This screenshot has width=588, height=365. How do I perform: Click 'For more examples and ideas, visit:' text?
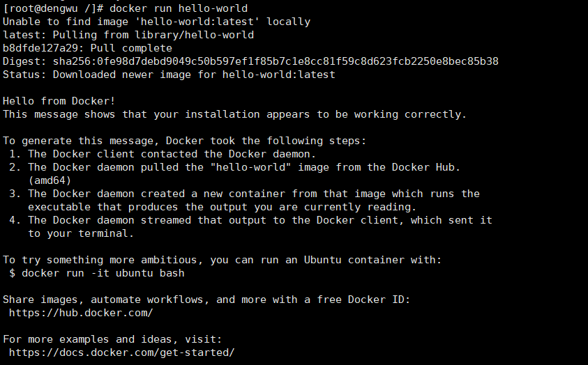tap(112, 339)
